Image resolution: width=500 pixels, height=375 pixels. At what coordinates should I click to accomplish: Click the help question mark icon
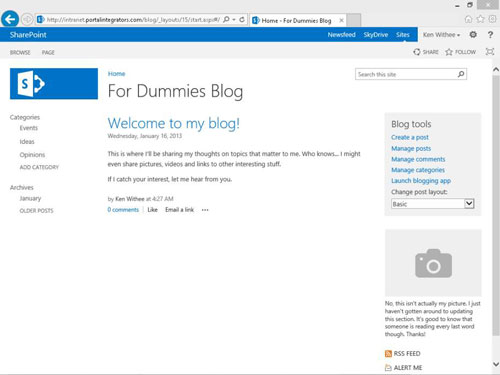[490, 35]
